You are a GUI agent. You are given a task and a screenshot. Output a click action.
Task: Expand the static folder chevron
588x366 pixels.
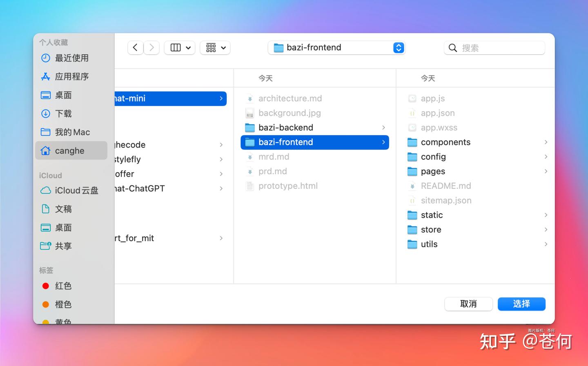[546, 215]
